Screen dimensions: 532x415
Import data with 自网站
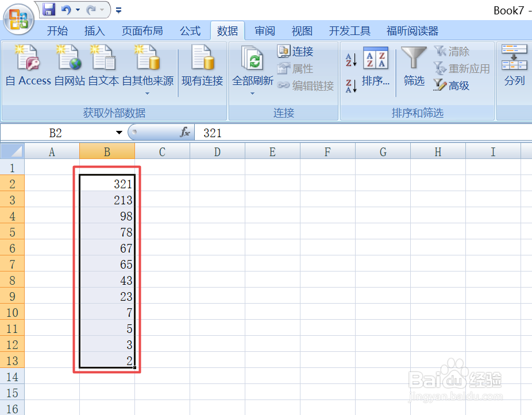(x=69, y=66)
